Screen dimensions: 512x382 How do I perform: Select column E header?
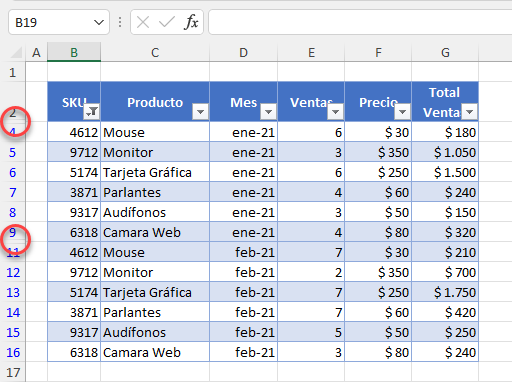311,52
